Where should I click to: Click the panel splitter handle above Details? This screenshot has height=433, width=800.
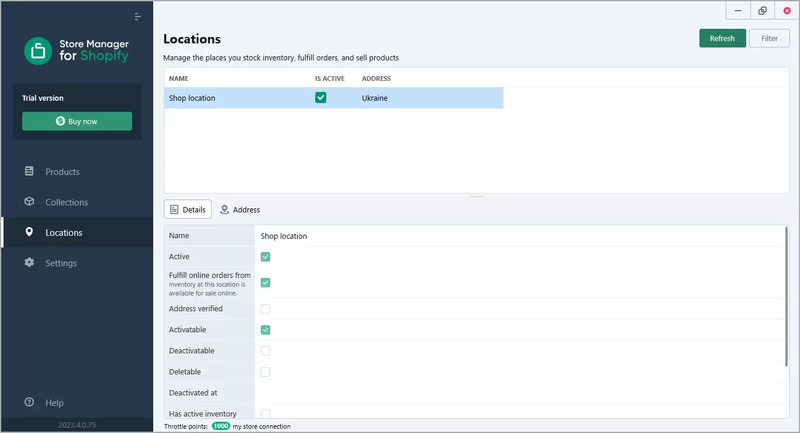477,196
